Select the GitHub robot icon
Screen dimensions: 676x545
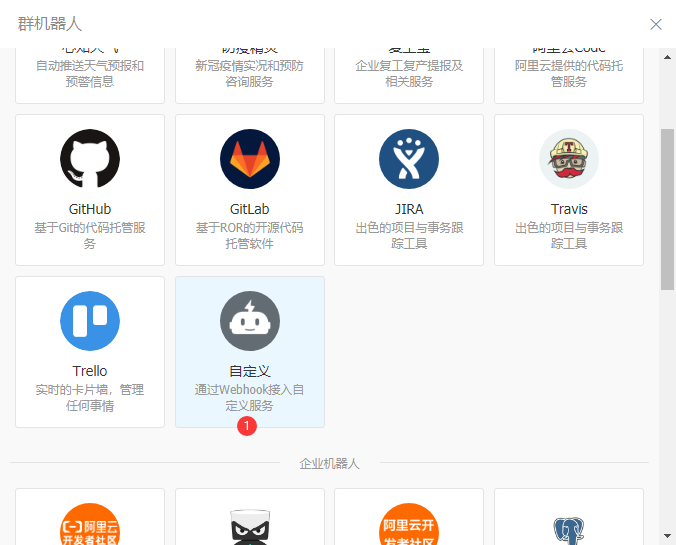(x=90, y=159)
